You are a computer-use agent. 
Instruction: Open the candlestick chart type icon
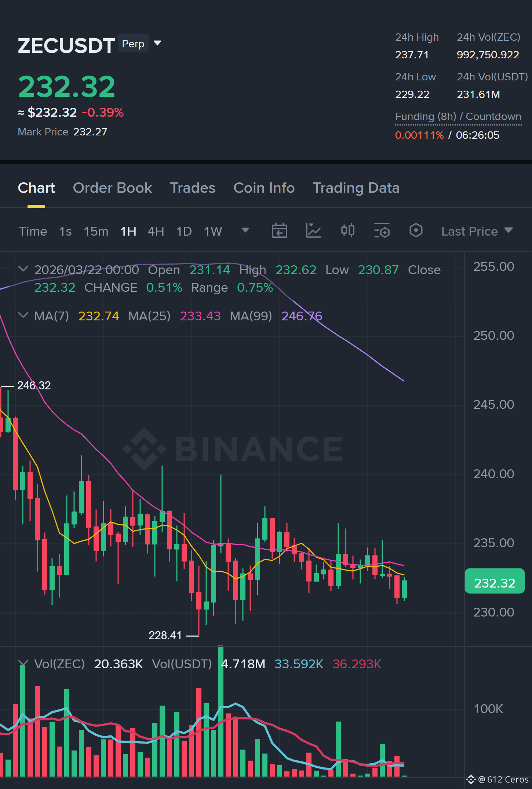point(347,231)
